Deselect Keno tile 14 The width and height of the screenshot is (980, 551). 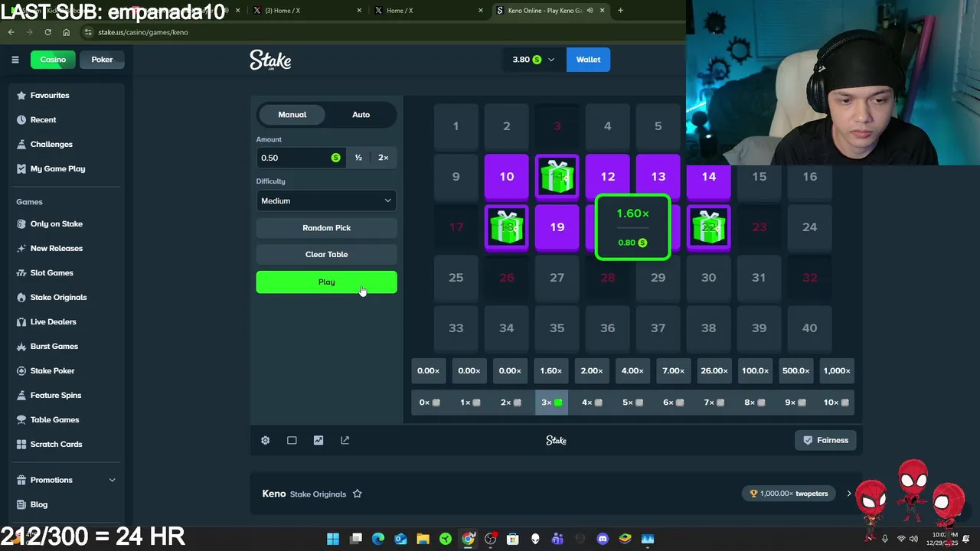tap(709, 177)
